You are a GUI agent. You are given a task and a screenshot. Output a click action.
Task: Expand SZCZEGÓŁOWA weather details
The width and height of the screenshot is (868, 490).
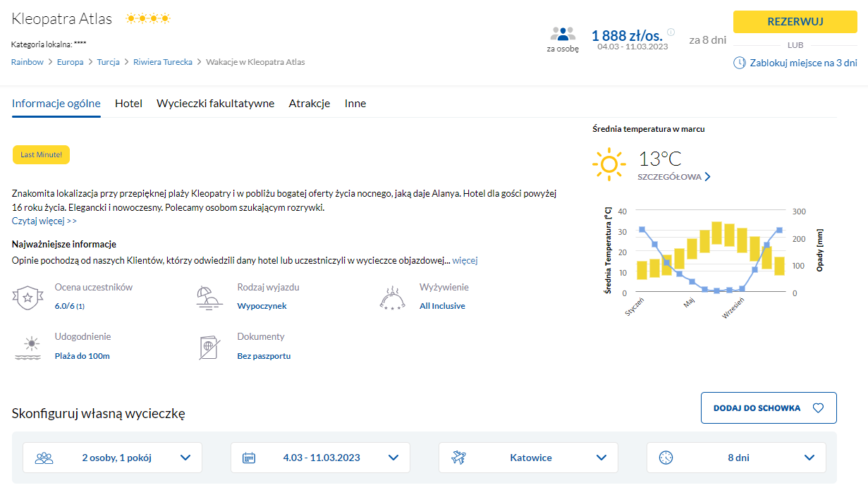click(x=673, y=177)
